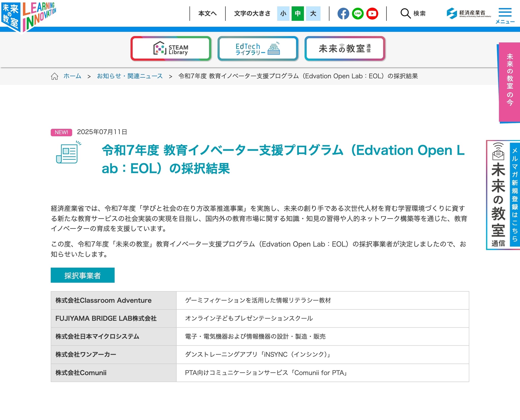Open the EdTech ライブラリー banner
This screenshot has height=420, width=520.
pyautogui.click(x=258, y=48)
